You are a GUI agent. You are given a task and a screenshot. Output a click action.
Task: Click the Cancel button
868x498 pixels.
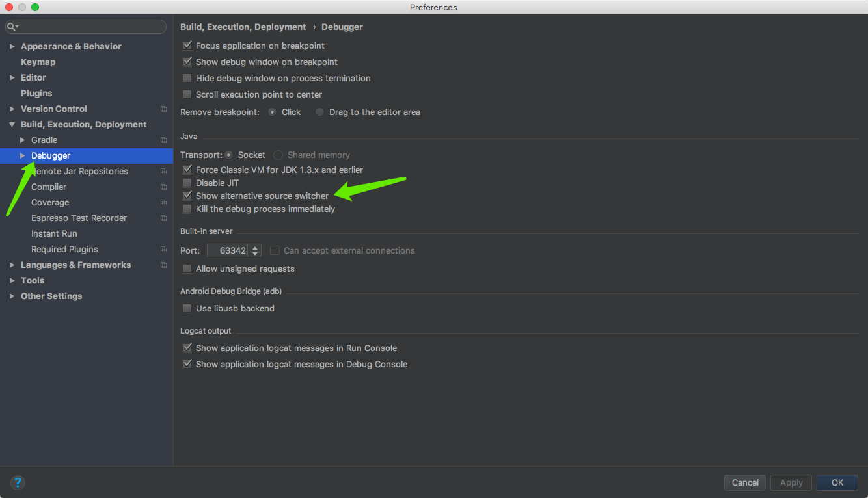[745, 482]
